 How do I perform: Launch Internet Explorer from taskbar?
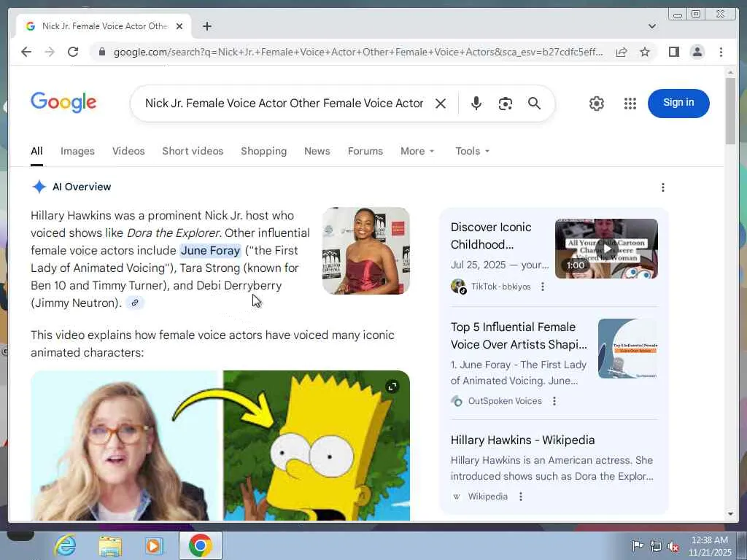65,545
